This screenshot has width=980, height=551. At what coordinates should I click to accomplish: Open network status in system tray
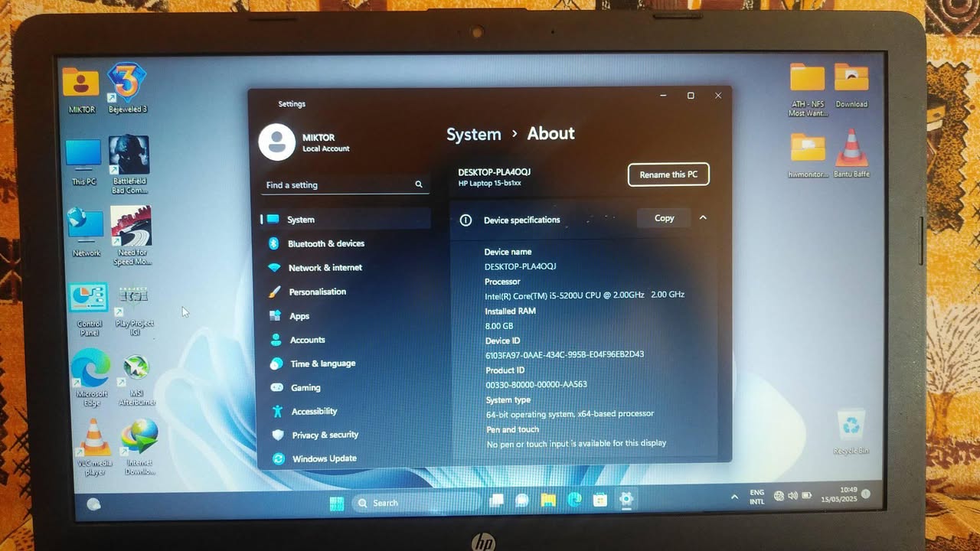(779, 496)
